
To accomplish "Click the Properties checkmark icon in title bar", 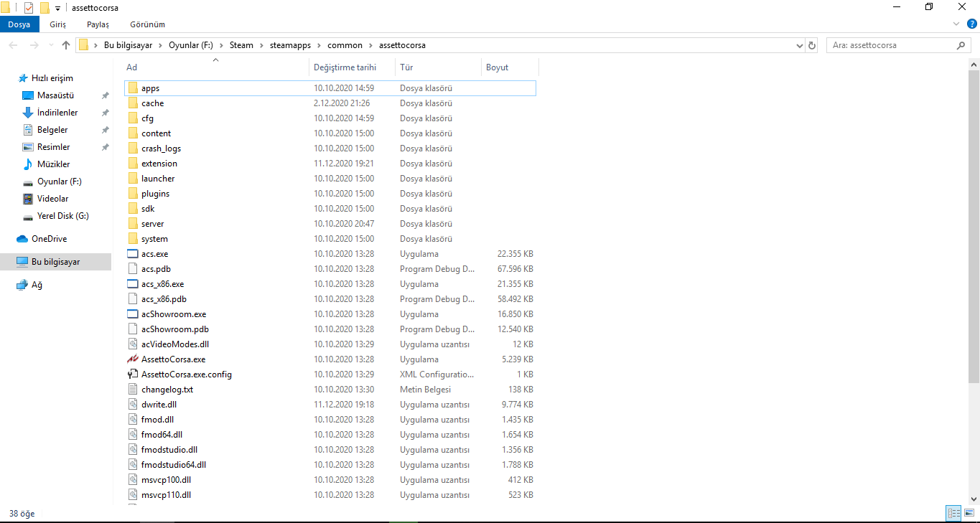I will [x=29, y=8].
